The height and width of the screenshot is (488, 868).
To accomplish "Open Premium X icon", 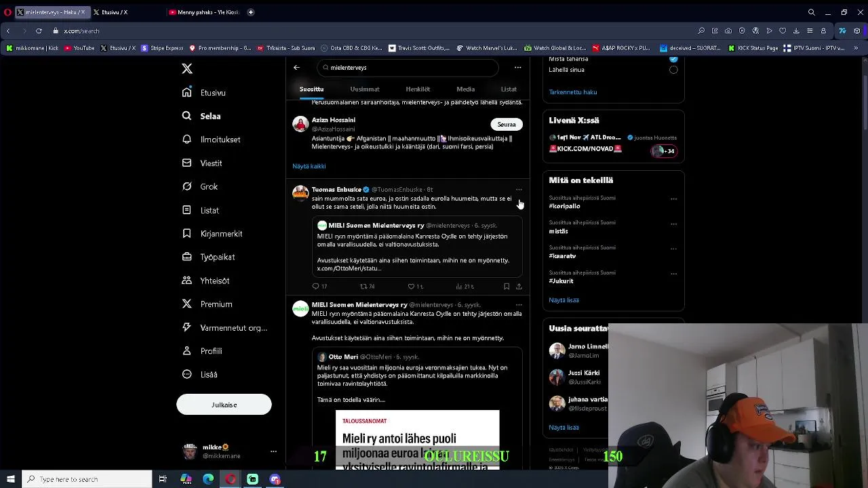I will 186,304.
